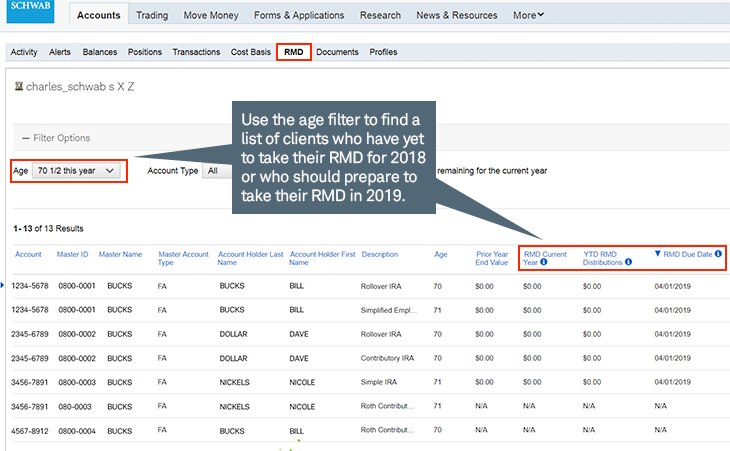Image resolution: width=730 pixels, height=451 pixels.
Task: Click the info icon beside YTD RMD Distributions
Action: point(628,262)
